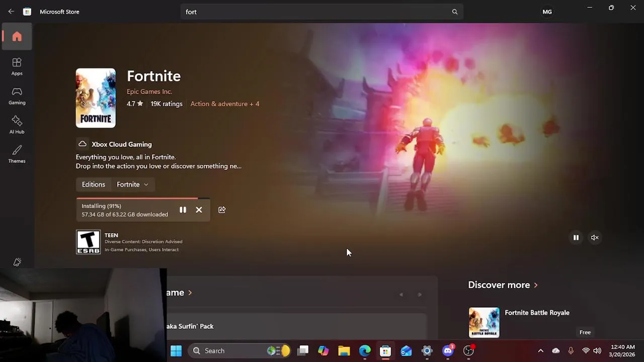Open AI Hub in sidebar

pyautogui.click(x=17, y=125)
